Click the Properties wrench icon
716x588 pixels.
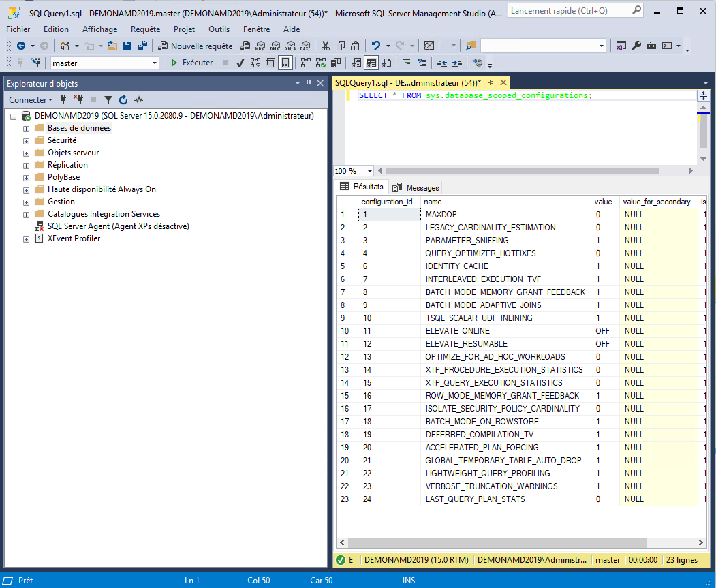pos(636,46)
